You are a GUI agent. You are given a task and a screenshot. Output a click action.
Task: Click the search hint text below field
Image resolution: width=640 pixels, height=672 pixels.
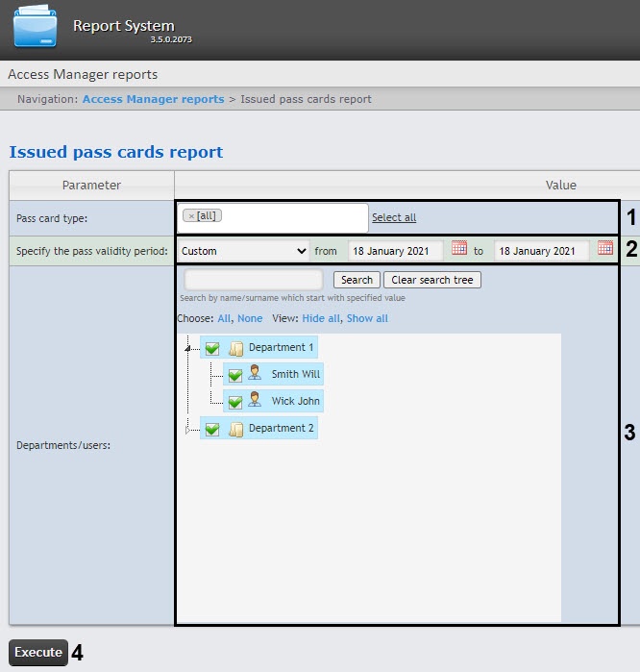292,298
